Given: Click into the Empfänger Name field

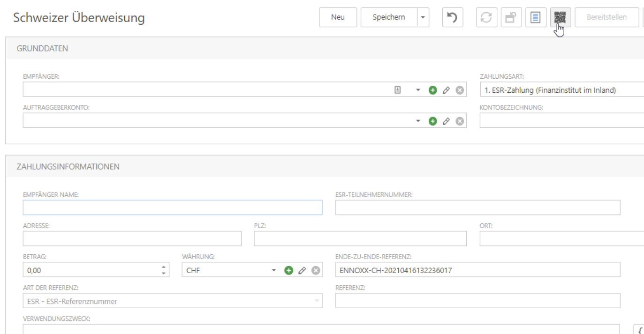Looking at the screenshot, I should pyautogui.click(x=172, y=208).
